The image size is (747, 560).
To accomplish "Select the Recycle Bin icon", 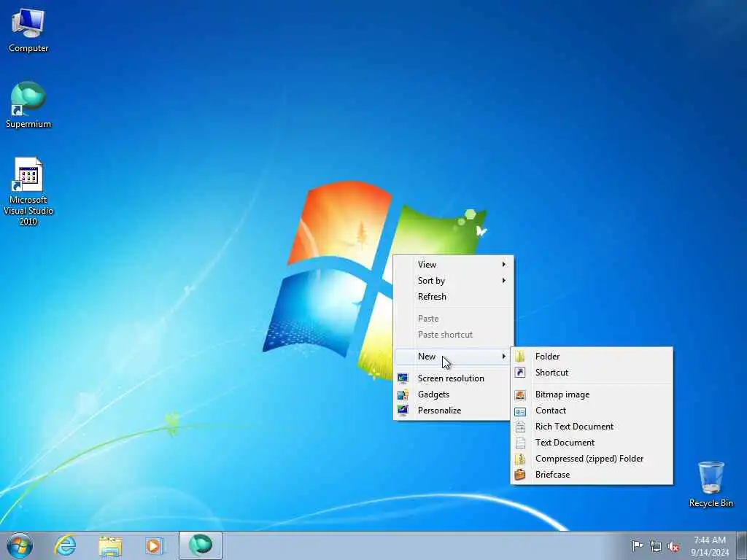I will pos(711,484).
